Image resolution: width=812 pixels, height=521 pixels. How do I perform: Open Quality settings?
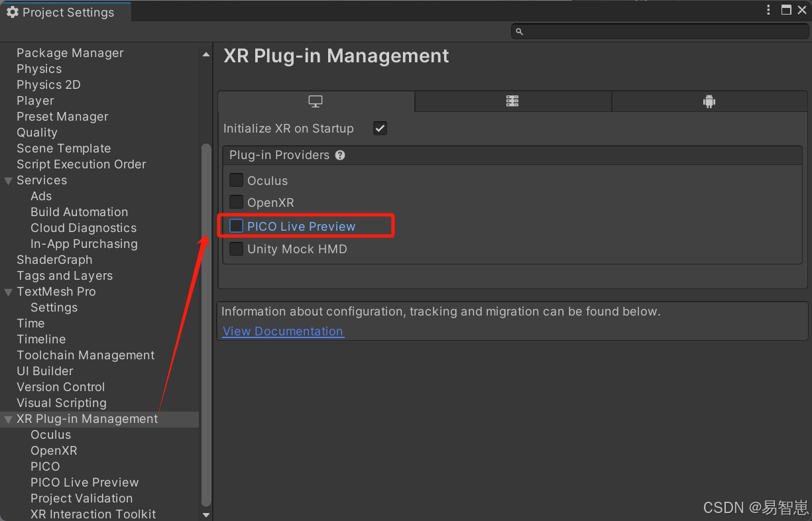pyautogui.click(x=37, y=133)
